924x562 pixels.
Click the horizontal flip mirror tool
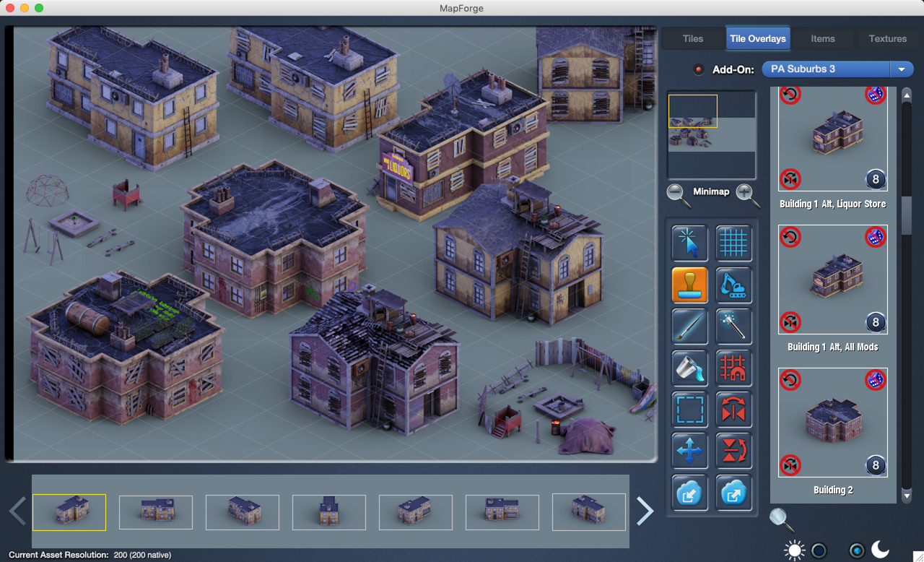click(733, 410)
